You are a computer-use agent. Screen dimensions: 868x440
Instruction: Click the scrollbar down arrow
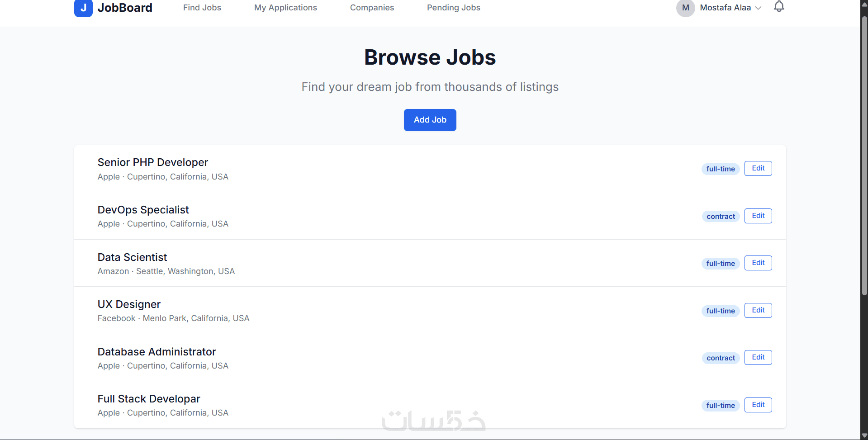coord(864,435)
